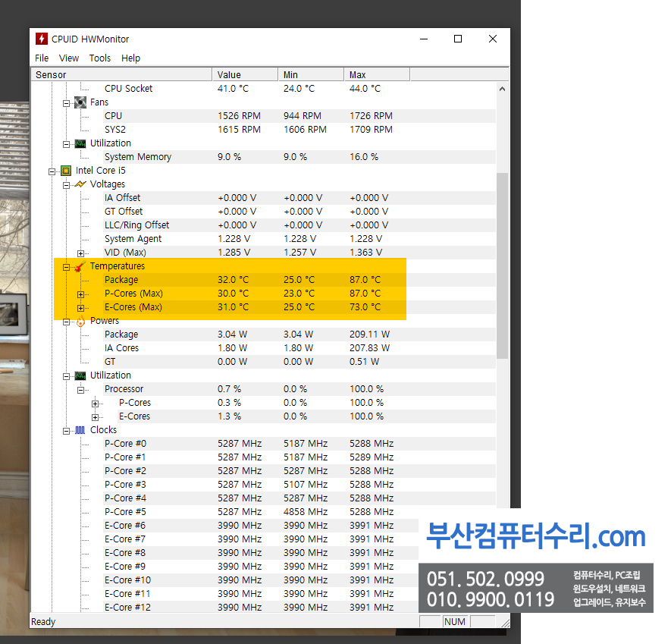Click the scrollbar up arrow

pyautogui.click(x=503, y=89)
